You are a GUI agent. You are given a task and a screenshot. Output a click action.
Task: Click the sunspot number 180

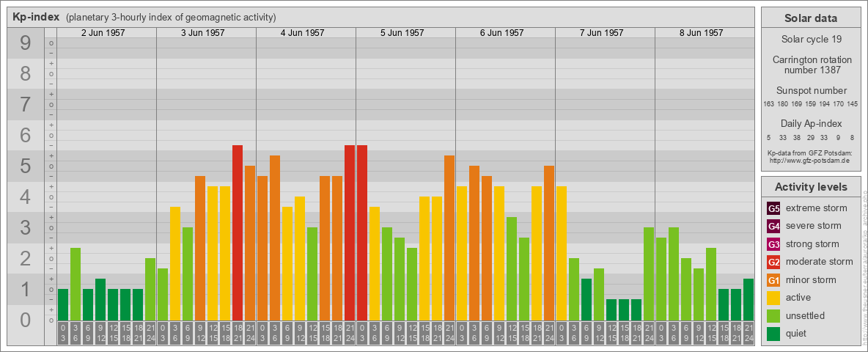pos(783,103)
